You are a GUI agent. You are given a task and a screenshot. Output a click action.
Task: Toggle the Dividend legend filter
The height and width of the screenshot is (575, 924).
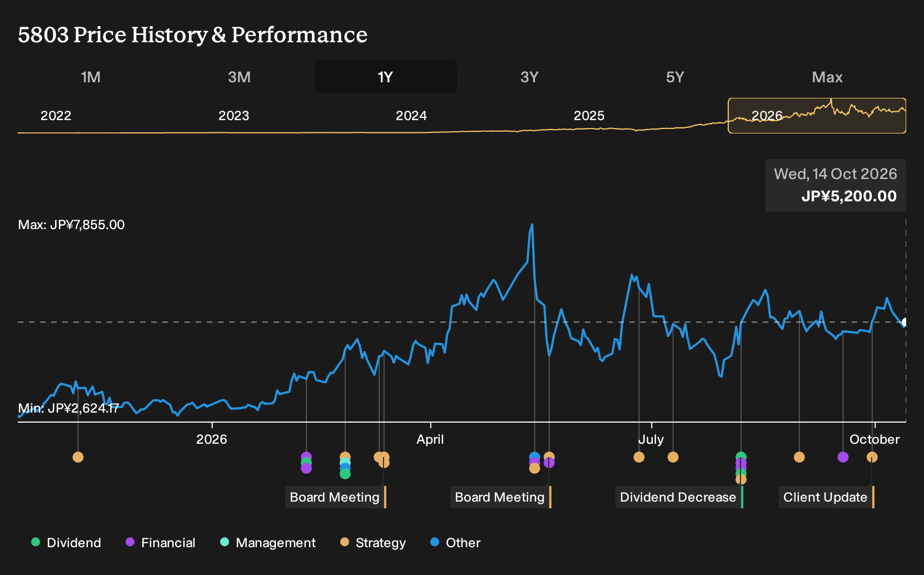(x=66, y=543)
